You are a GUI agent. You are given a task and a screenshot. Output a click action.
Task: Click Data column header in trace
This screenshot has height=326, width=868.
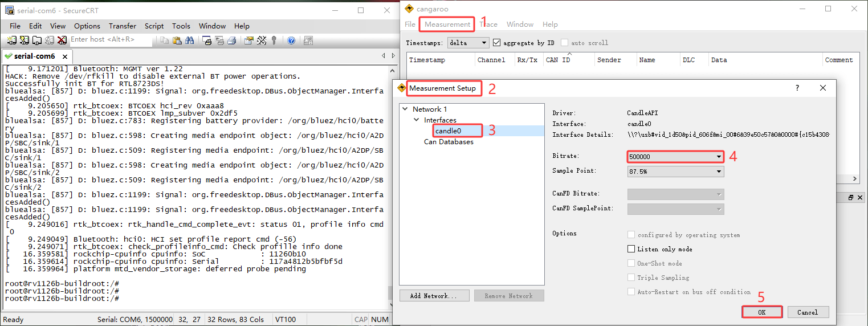[x=765, y=60]
